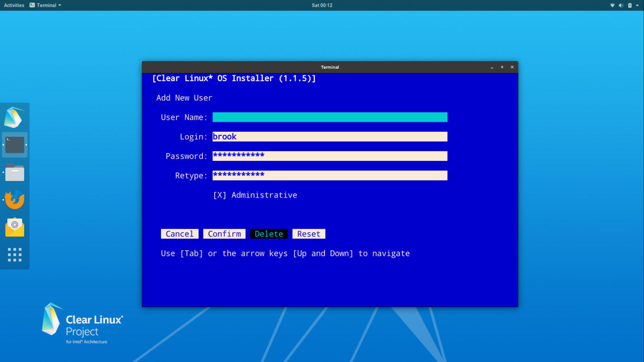This screenshot has height=362, width=644.
Task: Maximize the Terminal window
Action: click(502, 67)
